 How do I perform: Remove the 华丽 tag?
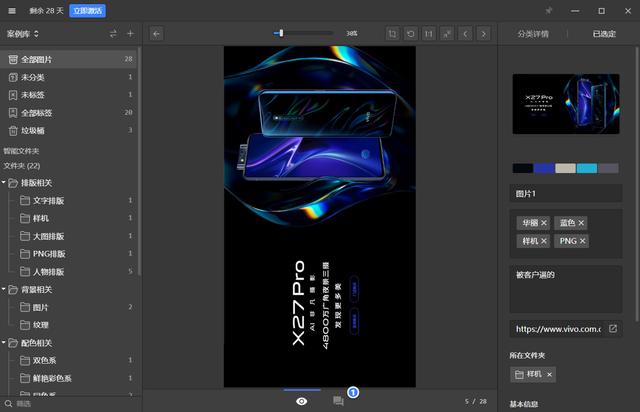[x=544, y=223]
